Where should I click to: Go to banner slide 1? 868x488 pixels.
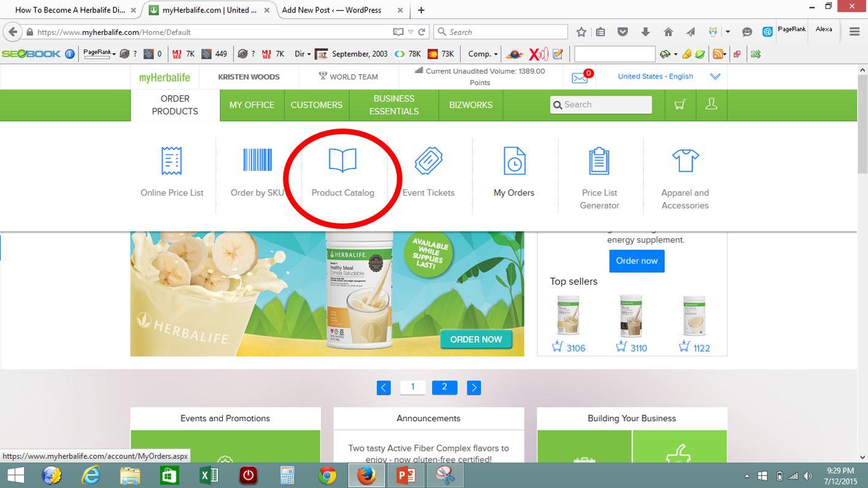tap(413, 387)
